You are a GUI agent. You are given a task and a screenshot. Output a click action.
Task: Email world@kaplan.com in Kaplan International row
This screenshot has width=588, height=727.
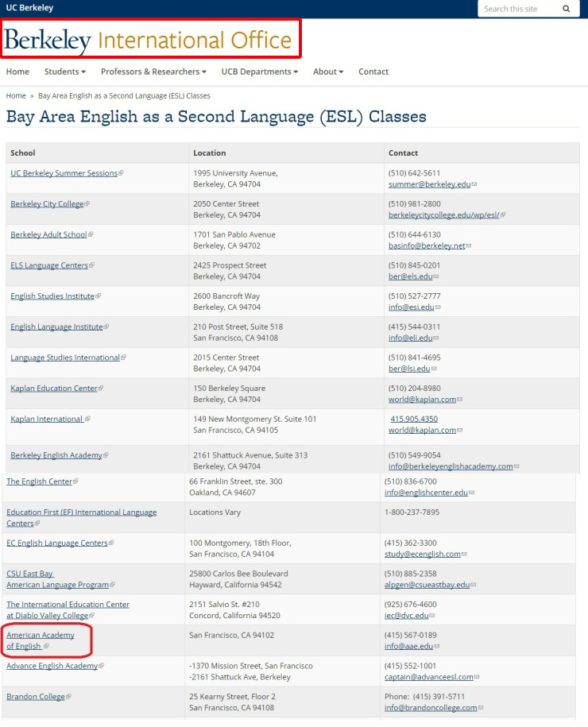click(x=423, y=430)
